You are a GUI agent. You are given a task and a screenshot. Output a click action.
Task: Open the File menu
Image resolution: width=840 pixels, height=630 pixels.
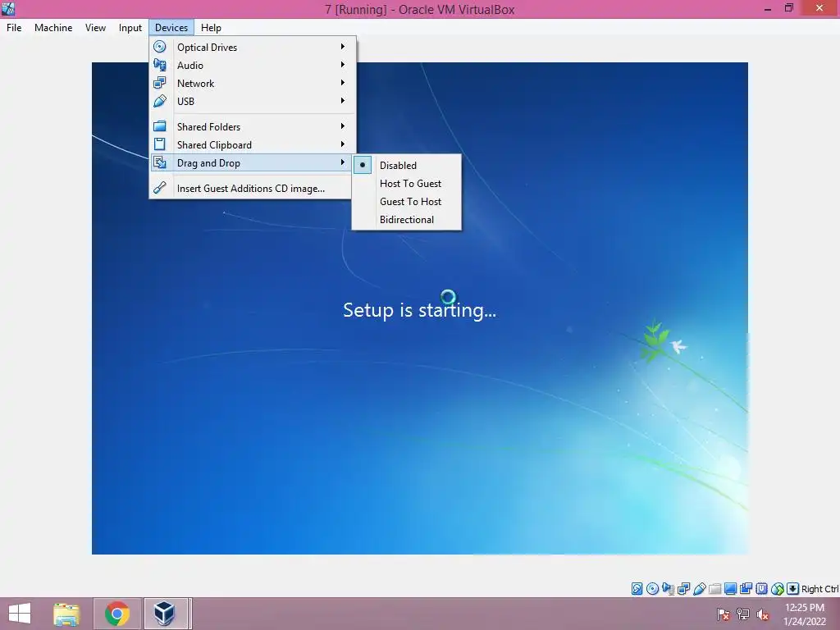point(14,28)
